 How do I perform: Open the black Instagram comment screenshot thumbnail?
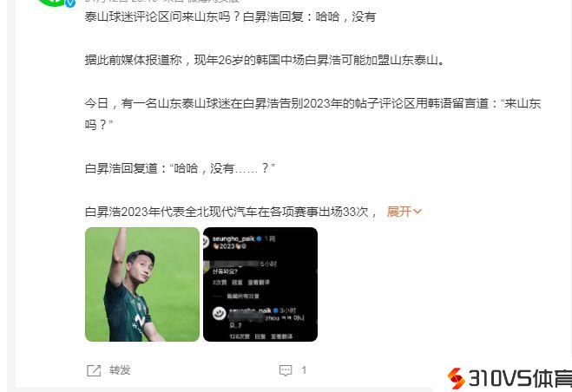(260, 284)
